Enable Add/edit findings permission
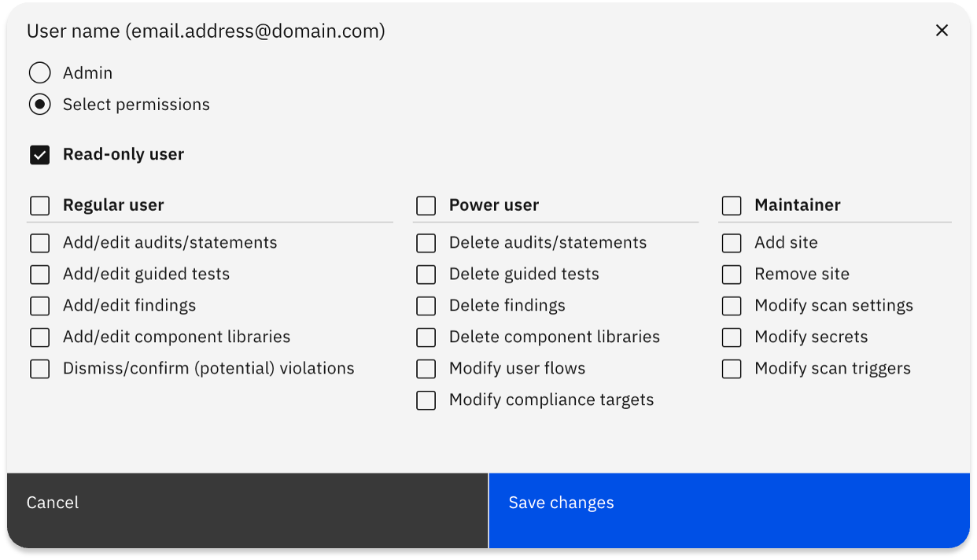Viewport: 977px width, 560px height. (x=39, y=306)
